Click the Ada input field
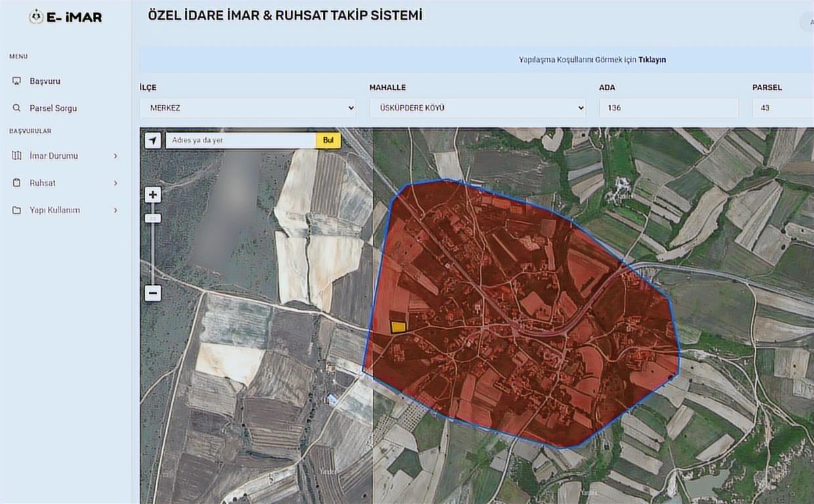Screen dimensions: 814x504 (x=668, y=108)
